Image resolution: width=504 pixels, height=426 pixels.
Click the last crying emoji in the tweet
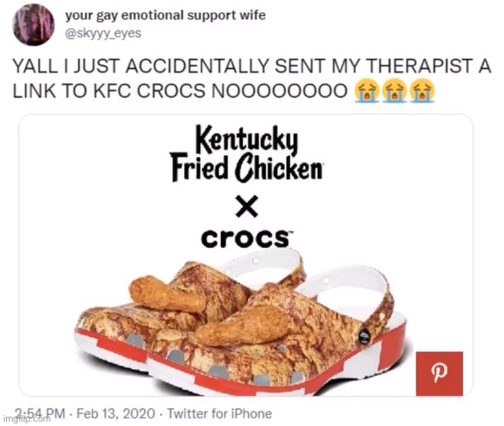pyautogui.click(x=423, y=91)
